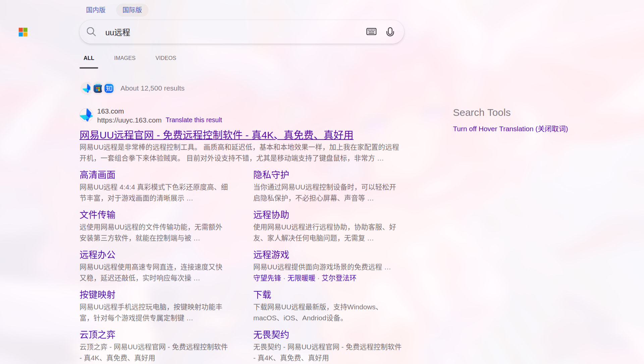Click the 守望先锋 game link
This screenshot has height=364, width=644.
pos(267,278)
